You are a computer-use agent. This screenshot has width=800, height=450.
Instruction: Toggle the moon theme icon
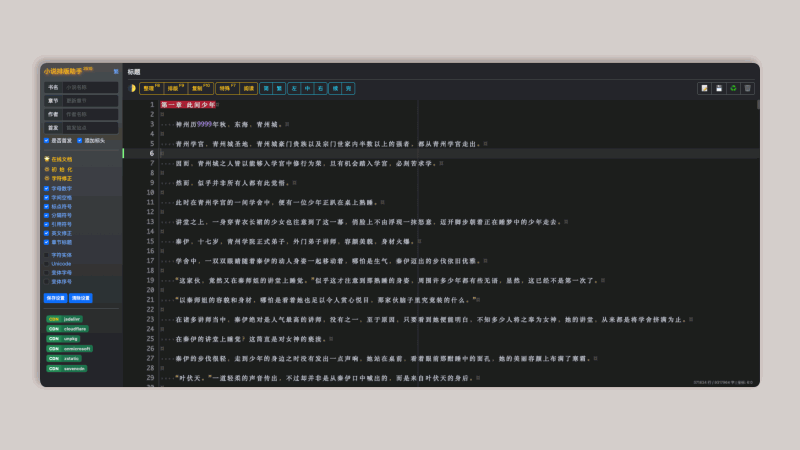132,88
